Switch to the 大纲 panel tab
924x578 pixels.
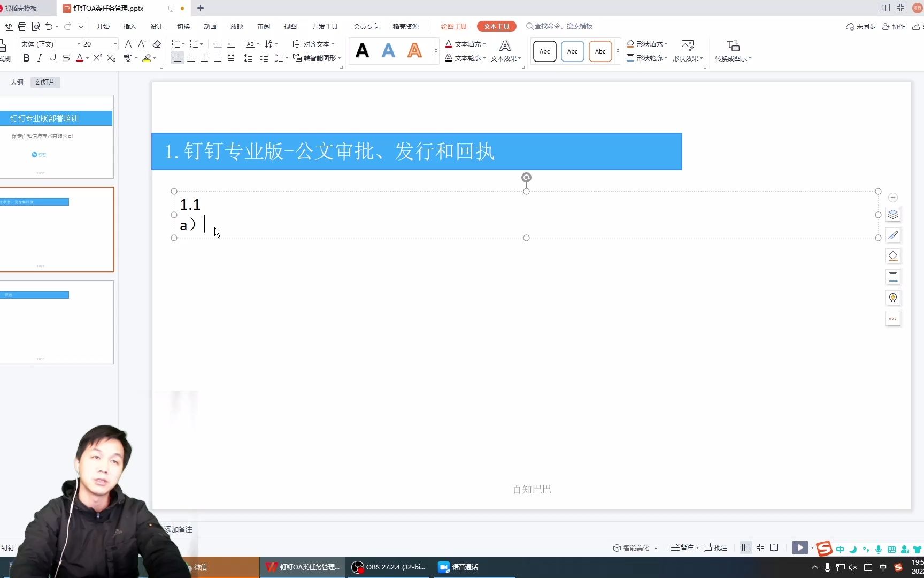[x=17, y=82]
